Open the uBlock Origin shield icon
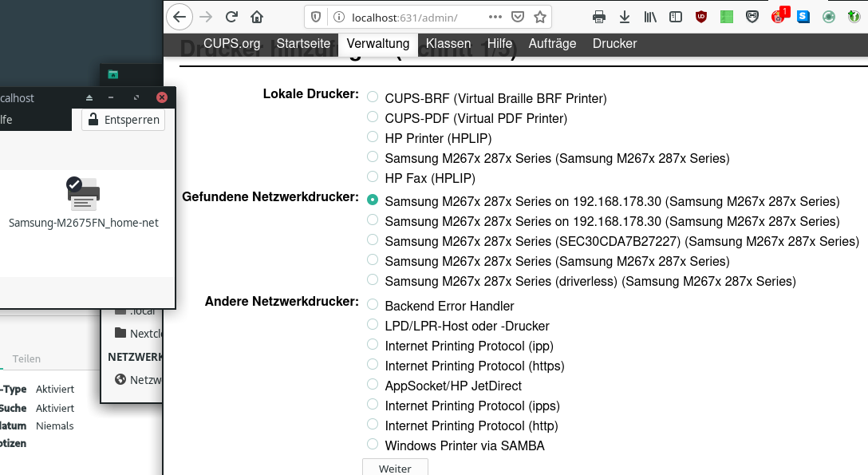This screenshot has width=868, height=475. point(700,16)
